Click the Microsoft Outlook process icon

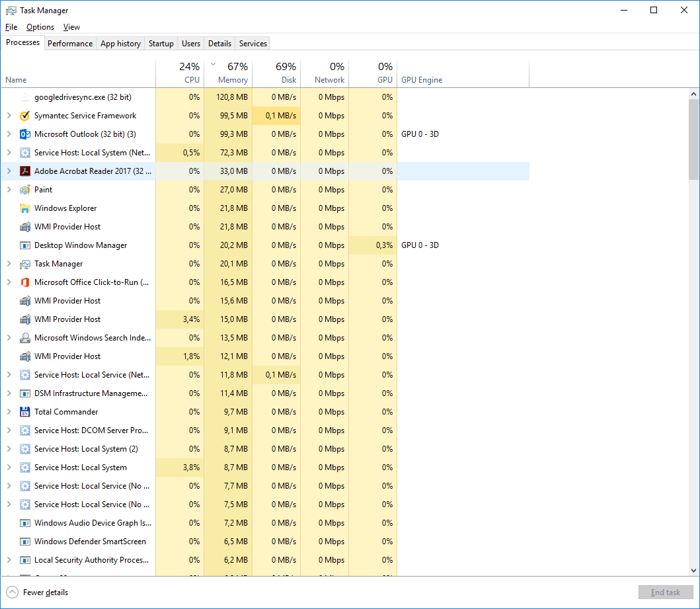tap(25, 134)
